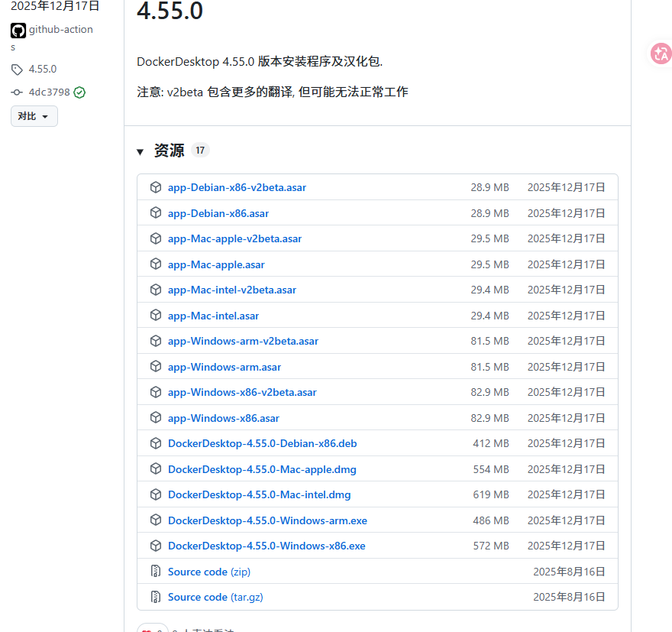Click the 412 MB size text
The width and height of the screenshot is (672, 632).
[x=491, y=444]
